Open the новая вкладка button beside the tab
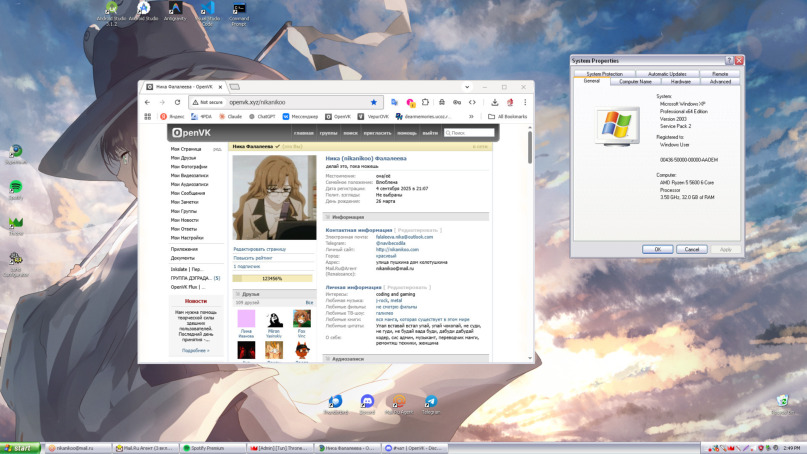This screenshot has height=454, width=807. (235, 87)
